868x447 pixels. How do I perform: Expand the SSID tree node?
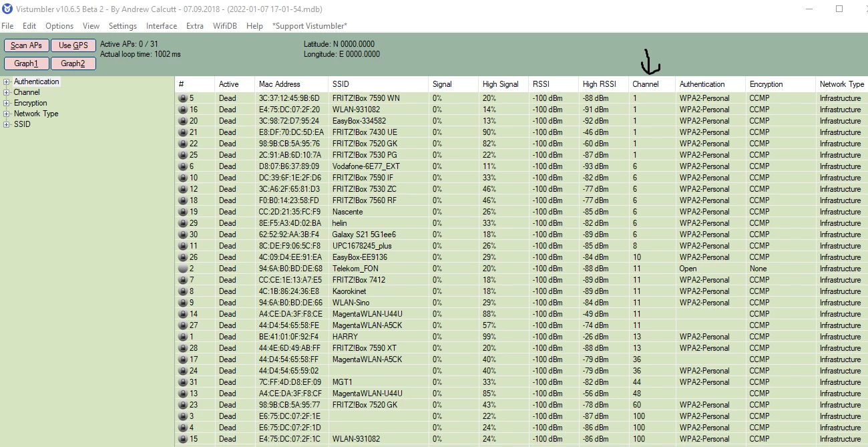[x=7, y=124]
